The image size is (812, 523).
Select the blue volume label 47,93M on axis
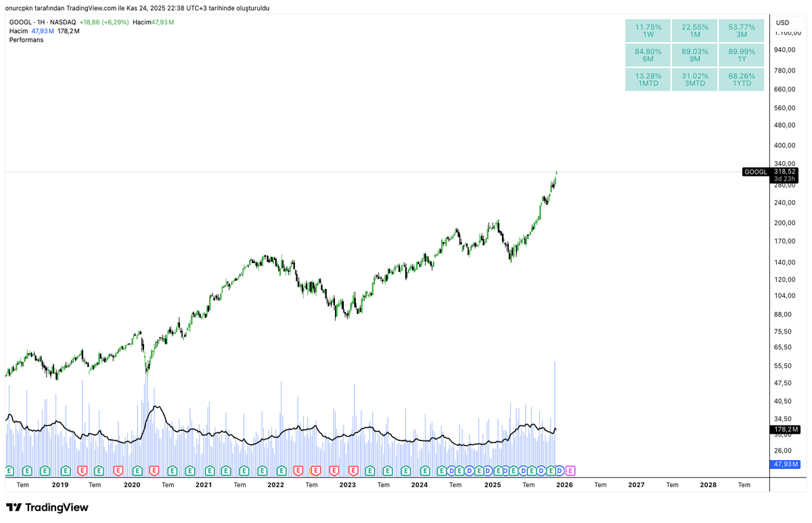tap(786, 464)
